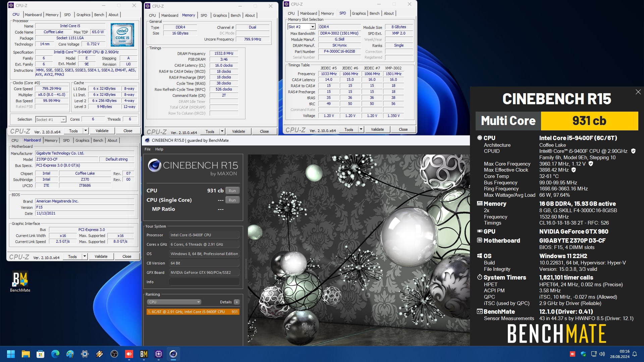The width and height of the screenshot is (644, 362).
Task: Open the Cinebench Ranking CPU dropdown
Action: [x=174, y=302]
